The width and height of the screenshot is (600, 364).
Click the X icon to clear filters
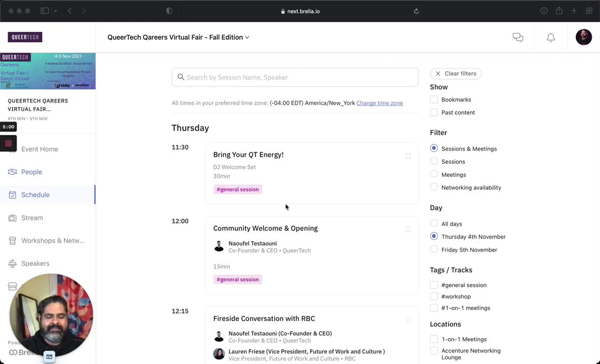click(438, 74)
